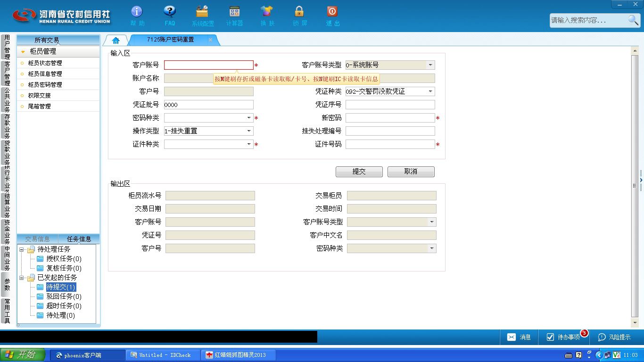Open the 消息 messages envelope icon
Viewport: 644px width, 362px height.
click(x=512, y=337)
